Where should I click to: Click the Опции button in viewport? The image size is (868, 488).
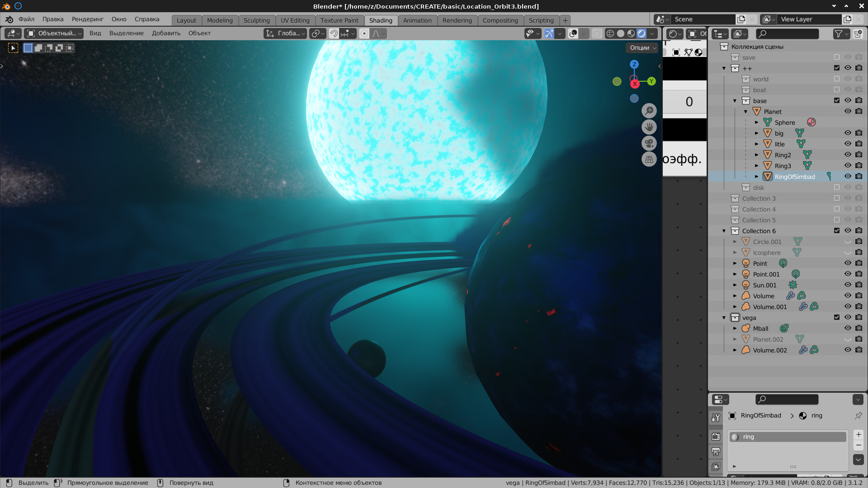coord(643,47)
